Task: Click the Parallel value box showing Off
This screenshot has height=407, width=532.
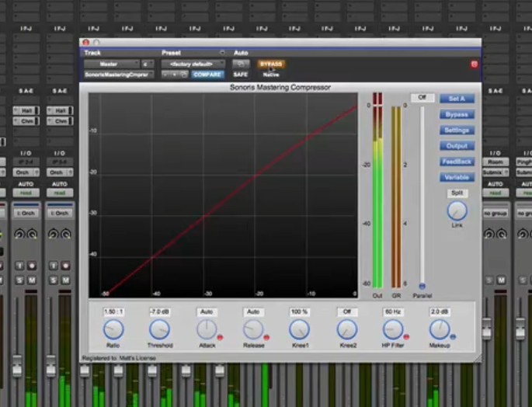Action: [x=422, y=97]
